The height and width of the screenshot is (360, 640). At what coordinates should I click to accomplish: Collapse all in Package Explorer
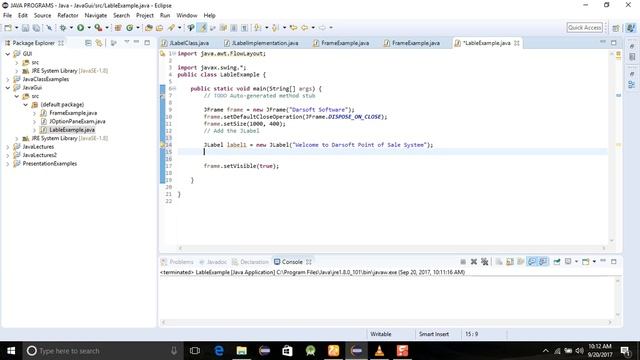click(88, 43)
